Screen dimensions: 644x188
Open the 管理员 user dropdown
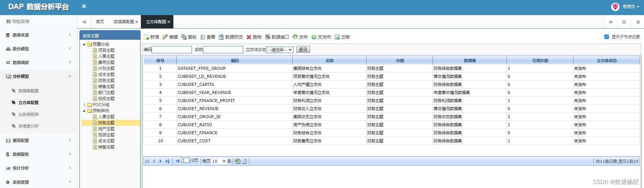[x=631, y=7]
